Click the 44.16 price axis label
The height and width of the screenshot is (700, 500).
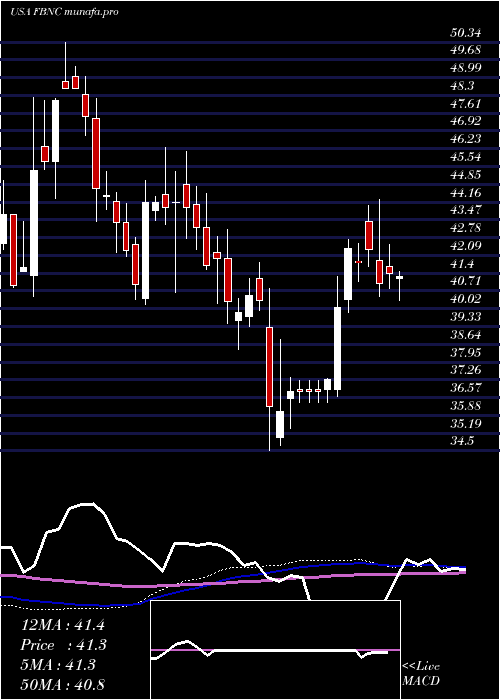click(464, 192)
